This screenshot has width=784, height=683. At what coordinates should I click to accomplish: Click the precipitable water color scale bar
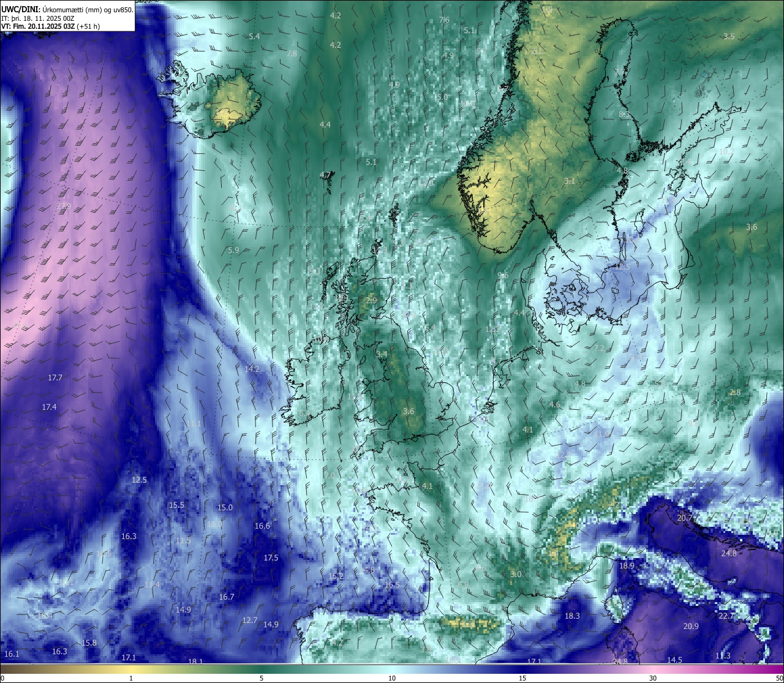pos(392,669)
